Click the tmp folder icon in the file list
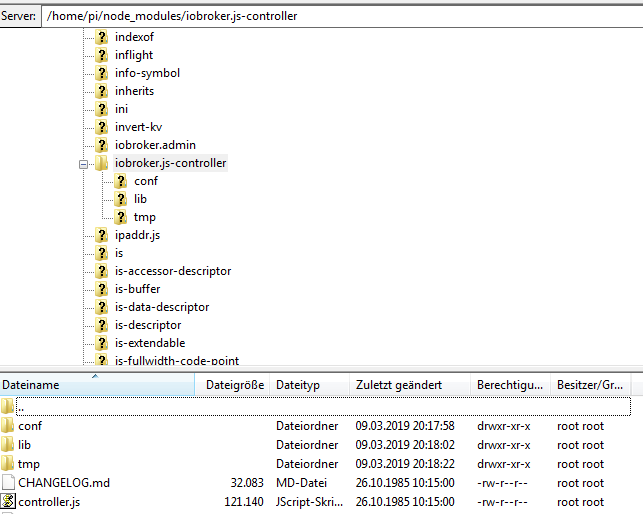 click(x=7, y=464)
